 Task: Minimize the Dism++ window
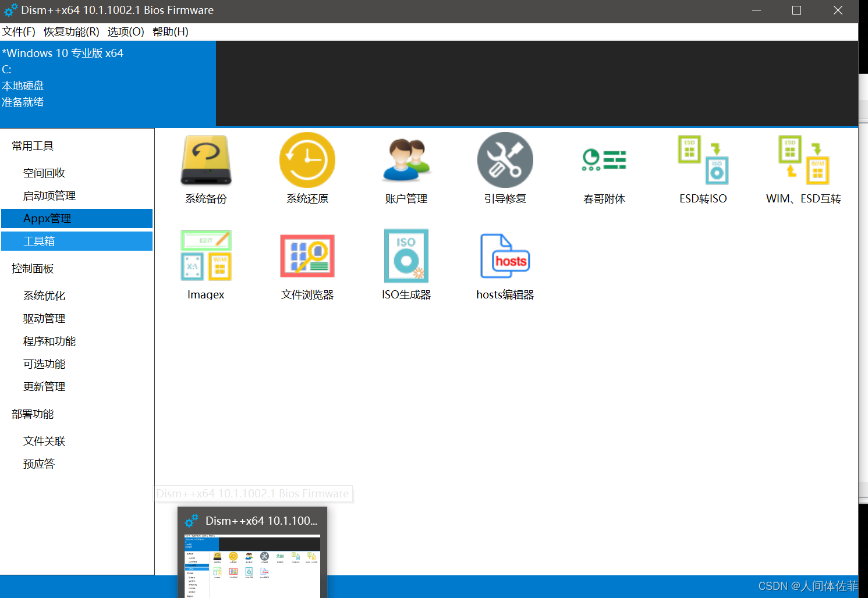pos(756,10)
